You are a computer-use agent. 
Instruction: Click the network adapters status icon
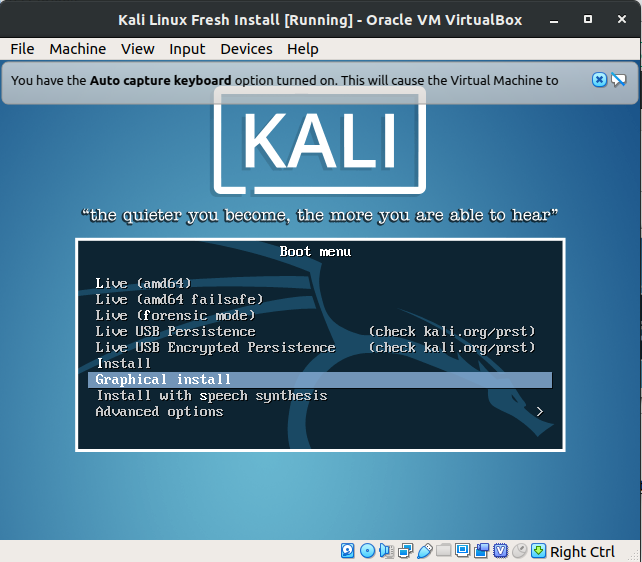405,551
